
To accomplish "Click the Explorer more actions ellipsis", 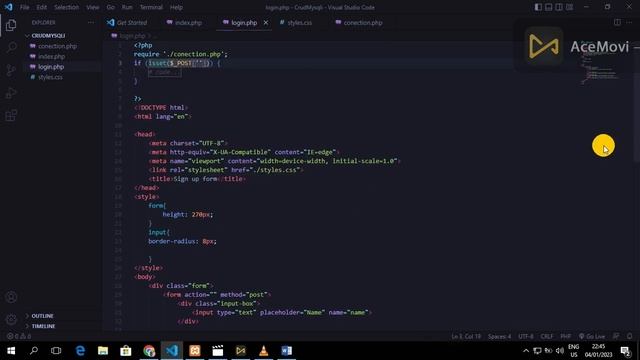I will [x=91, y=22].
